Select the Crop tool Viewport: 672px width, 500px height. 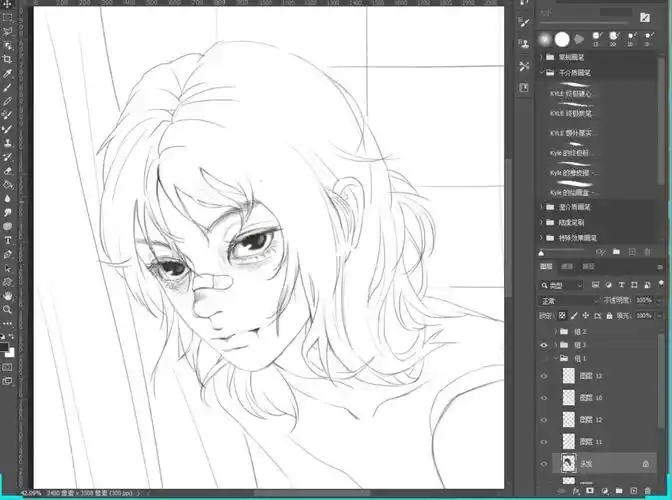click(x=7, y=59)
